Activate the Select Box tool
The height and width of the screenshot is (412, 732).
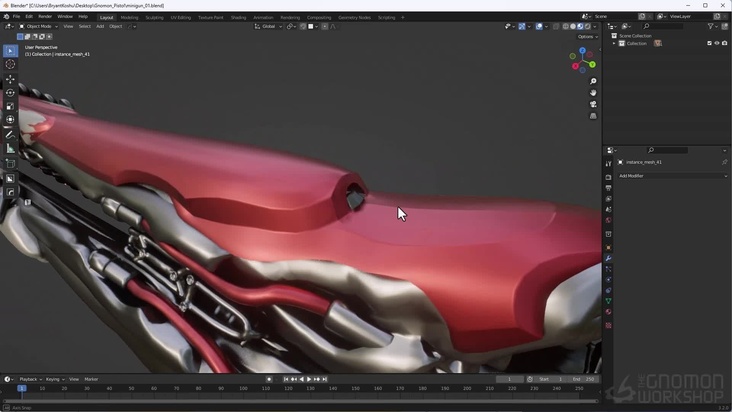(x=10, y=50)
